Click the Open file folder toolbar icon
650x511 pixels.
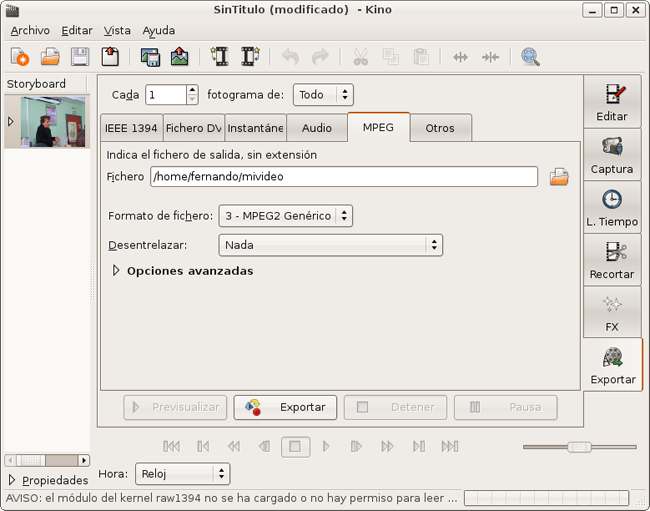(50, 57)
